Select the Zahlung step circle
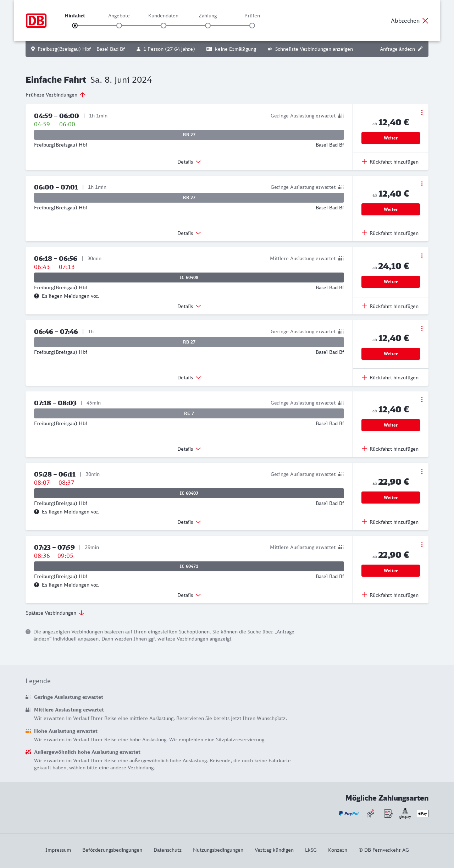454x868 pixels. (208, 26)
